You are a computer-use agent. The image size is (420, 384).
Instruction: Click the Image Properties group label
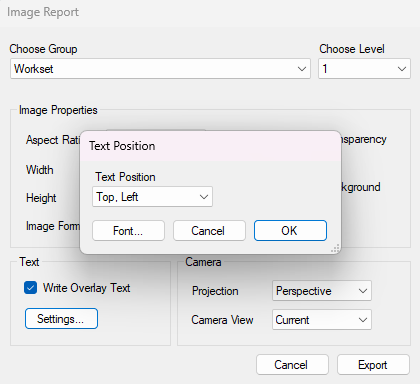(58, 110)
